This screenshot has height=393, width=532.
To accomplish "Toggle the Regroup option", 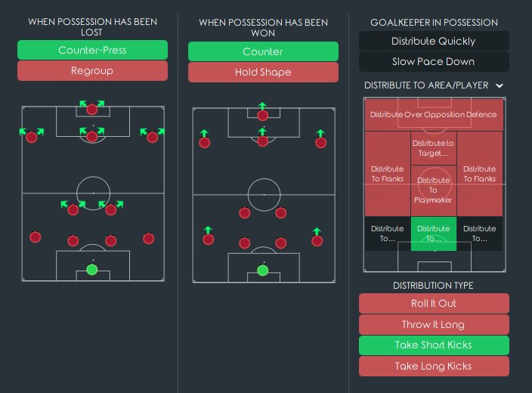I will pos(92,70).
